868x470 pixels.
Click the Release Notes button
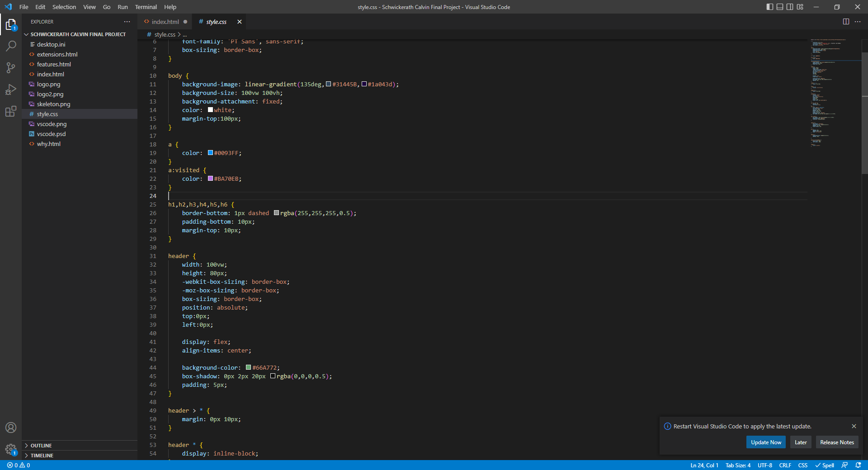point(837,442)
